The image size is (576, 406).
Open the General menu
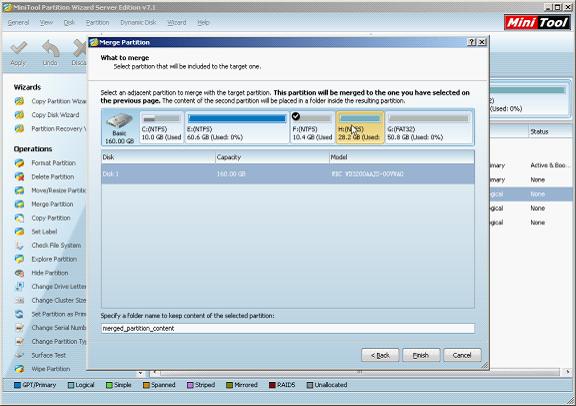(x=18, y=22)
